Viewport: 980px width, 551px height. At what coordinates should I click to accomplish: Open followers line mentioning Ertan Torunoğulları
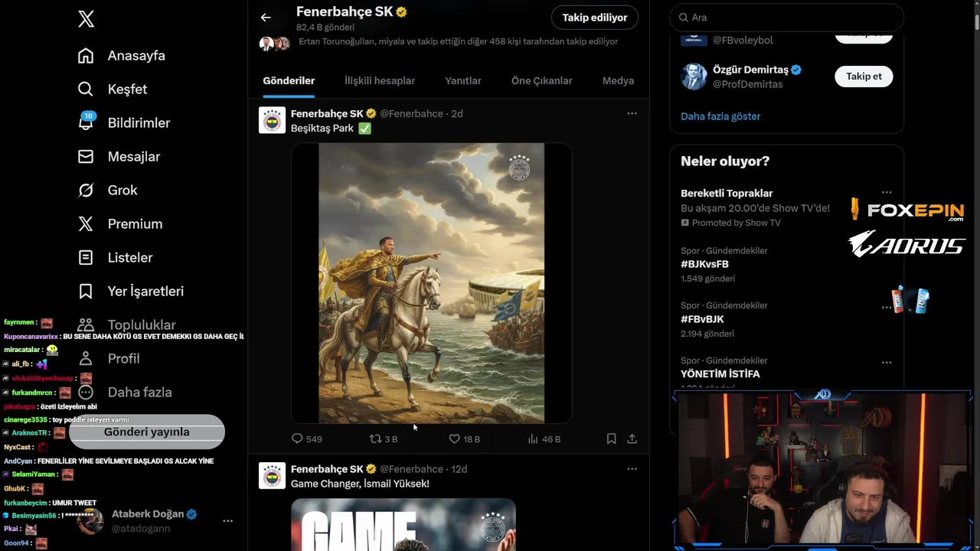click(x=458, y=41)
